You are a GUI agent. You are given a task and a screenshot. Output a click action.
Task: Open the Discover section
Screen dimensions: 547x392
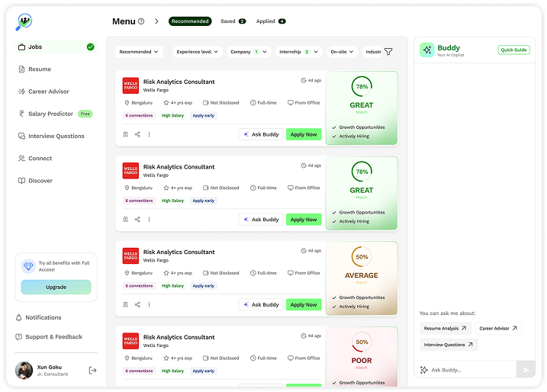point(35,181)
